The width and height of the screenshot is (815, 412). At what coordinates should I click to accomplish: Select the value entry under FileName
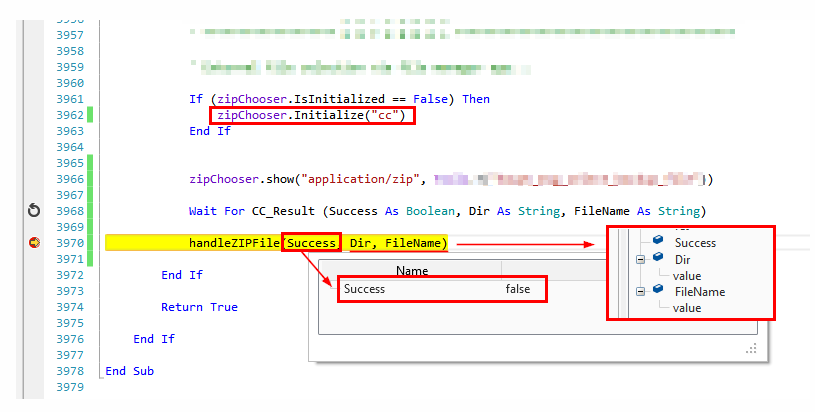point(687,308)
